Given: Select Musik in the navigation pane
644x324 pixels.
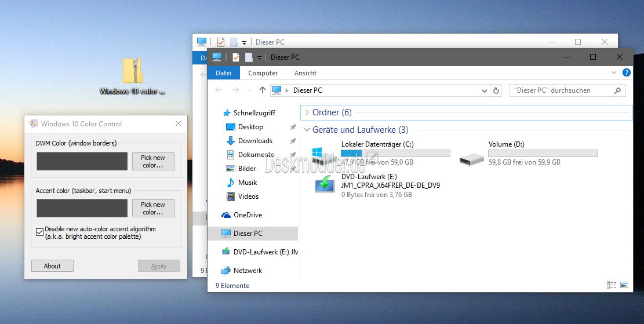Looking at the screenshot, I should coord(248,183).
